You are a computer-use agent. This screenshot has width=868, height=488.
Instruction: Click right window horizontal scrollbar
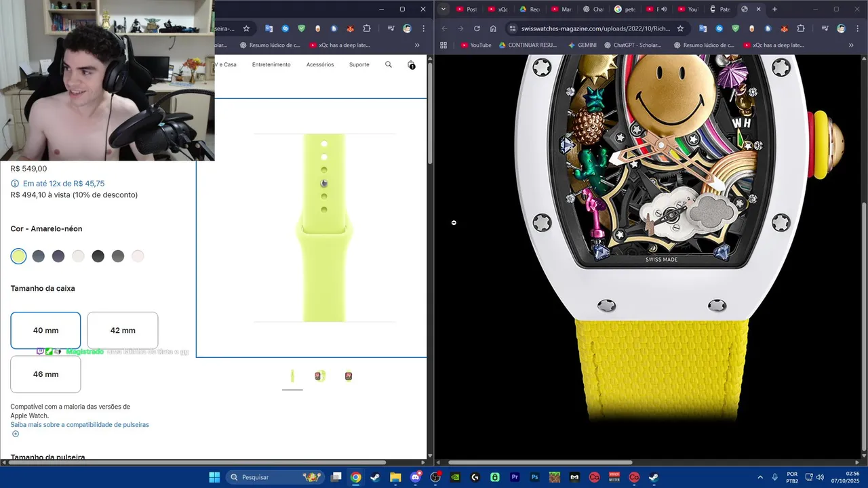tap(540, 462)
